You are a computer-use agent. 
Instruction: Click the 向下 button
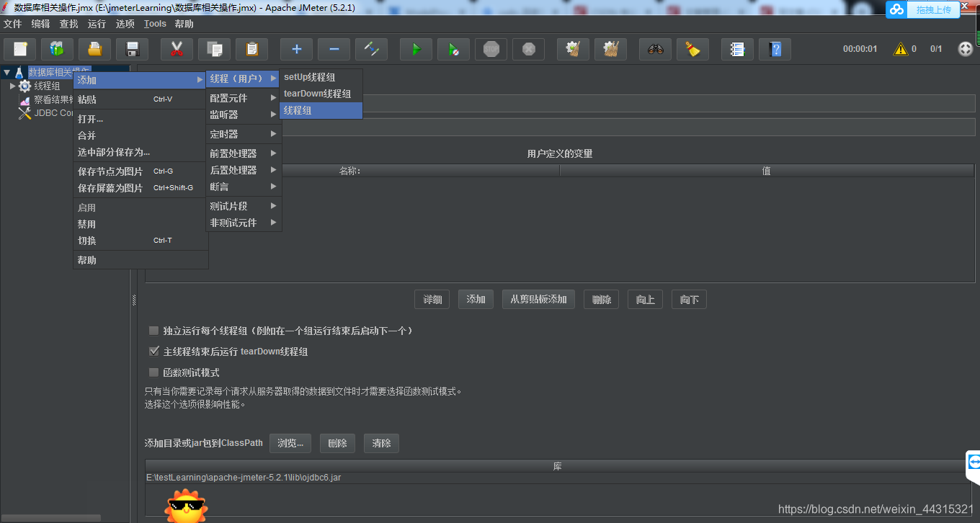click(690, 299)
